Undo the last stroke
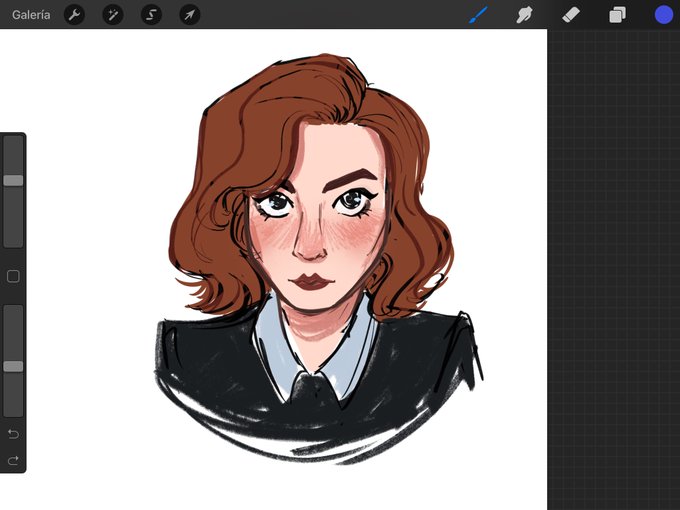This screenshot has width=680, height=510. [x=13, y=434]
